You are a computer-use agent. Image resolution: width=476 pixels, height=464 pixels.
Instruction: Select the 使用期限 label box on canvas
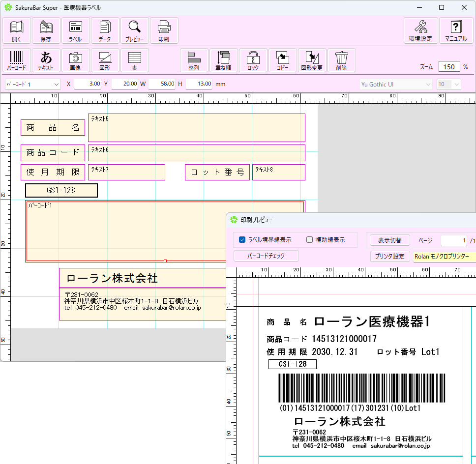(53, 173)
